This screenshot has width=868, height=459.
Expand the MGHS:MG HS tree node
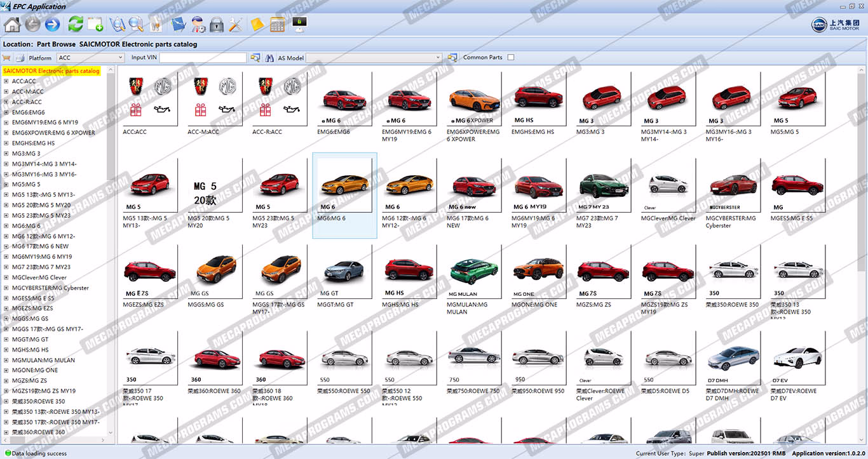coord(6,350)
